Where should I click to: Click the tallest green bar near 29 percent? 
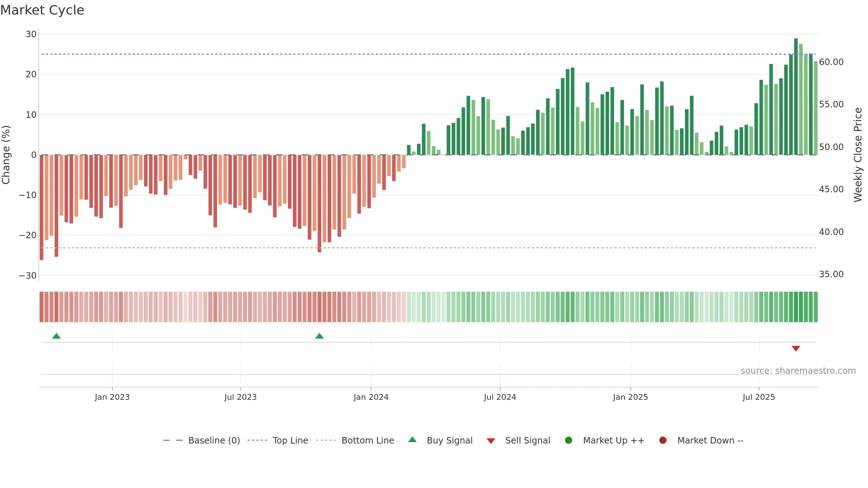[796, 97]
